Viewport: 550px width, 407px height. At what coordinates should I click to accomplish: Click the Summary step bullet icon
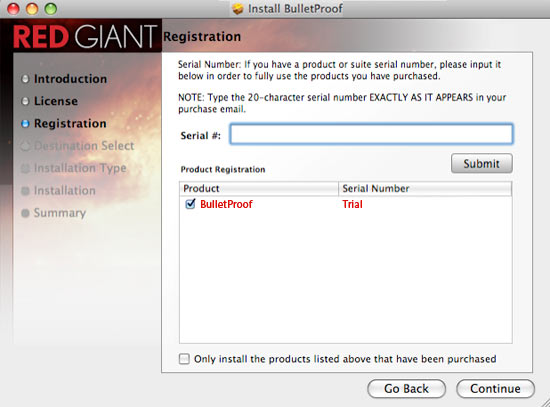click(x=25, y=213)
